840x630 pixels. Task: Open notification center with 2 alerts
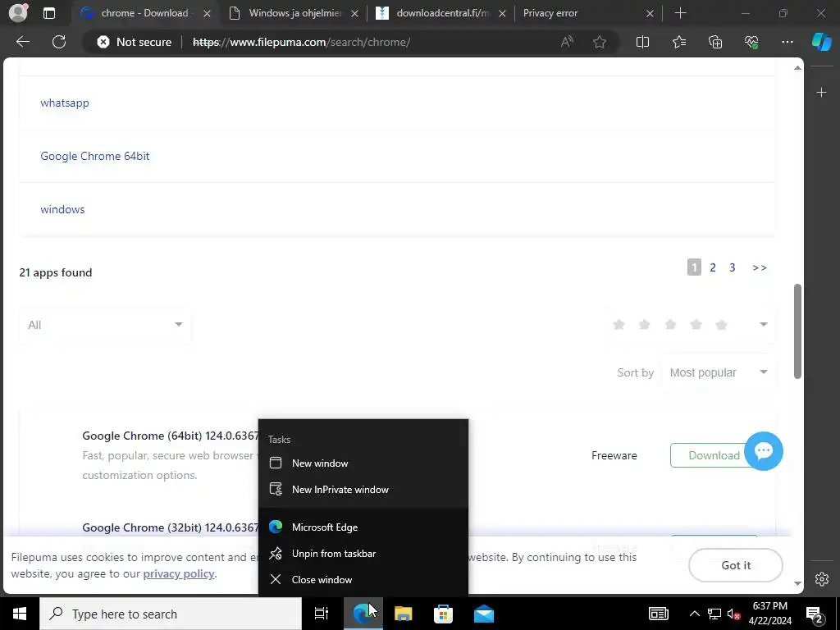[x=814, y=614]
